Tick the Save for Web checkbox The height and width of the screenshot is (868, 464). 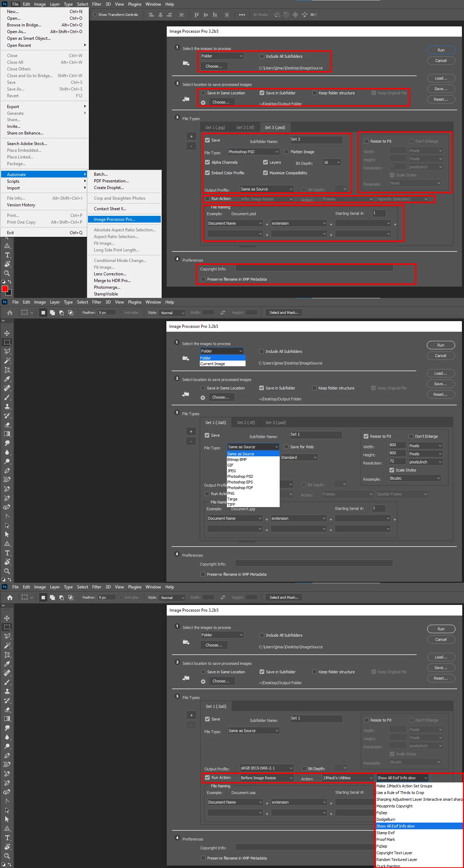[286, 447]
